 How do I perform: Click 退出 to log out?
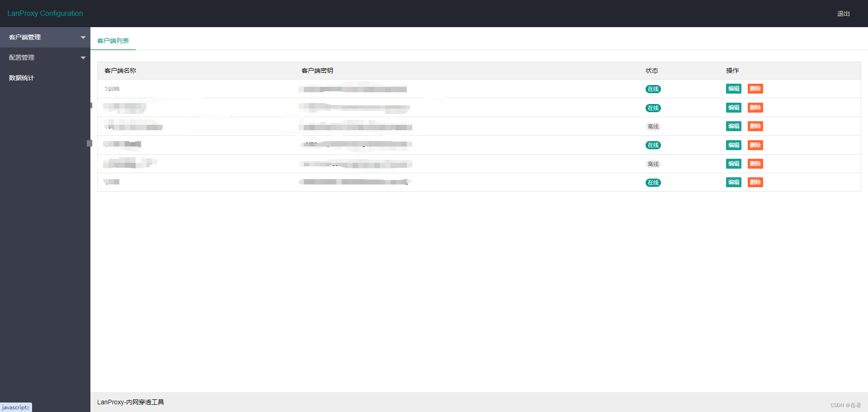tap(844, 14)
